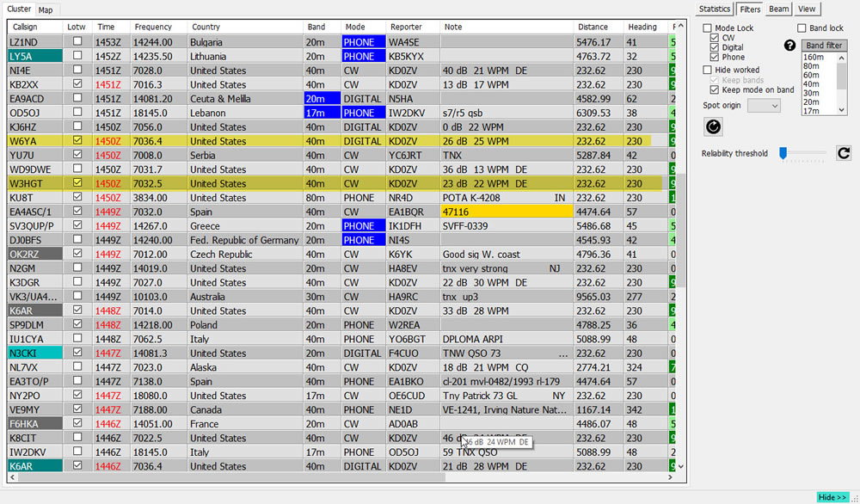This screenshot has height=504, width=860.
Task: Sort by the Mode column header
Action: [x=363, y=27]
